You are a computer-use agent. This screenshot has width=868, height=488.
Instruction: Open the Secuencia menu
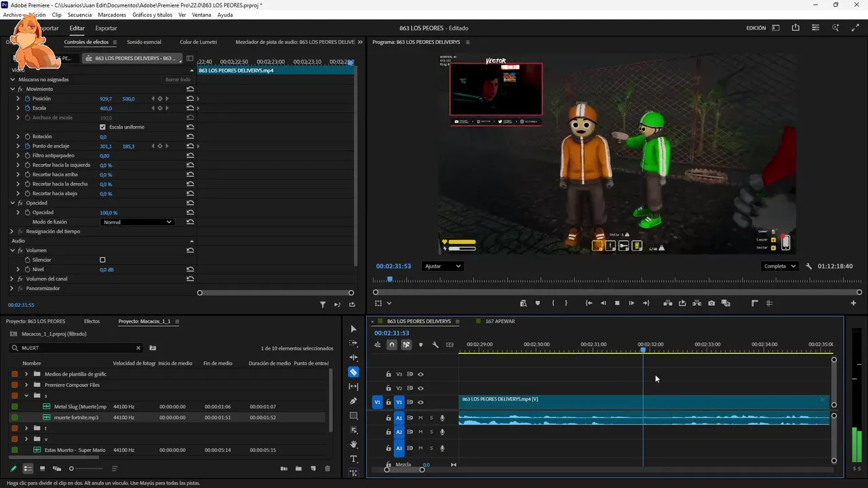tap(79, 15)
